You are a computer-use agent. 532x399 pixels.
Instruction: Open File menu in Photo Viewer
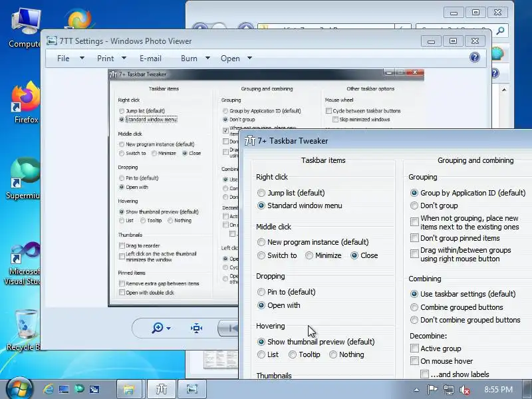(x=63, y=59)
